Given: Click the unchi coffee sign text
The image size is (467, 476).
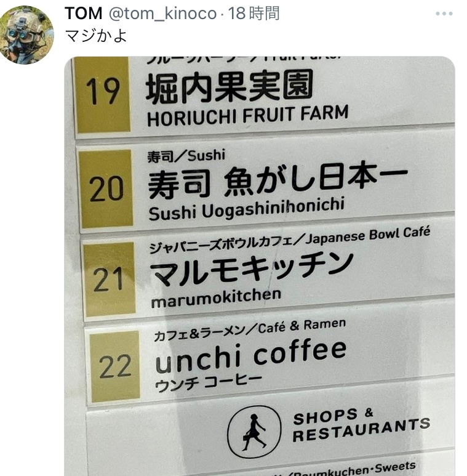Looking at the screenshot, I should pos(251,355).
